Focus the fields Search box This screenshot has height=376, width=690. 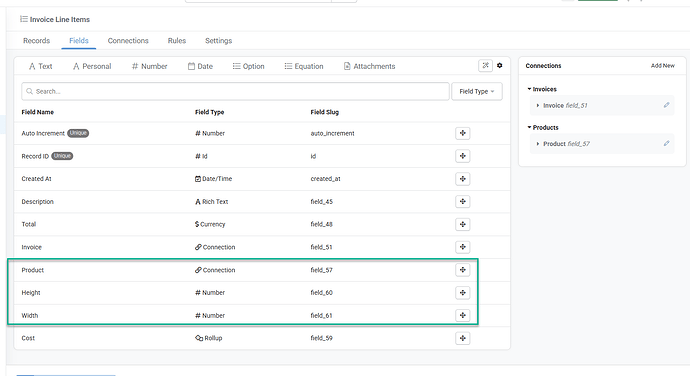click(235, 91)
